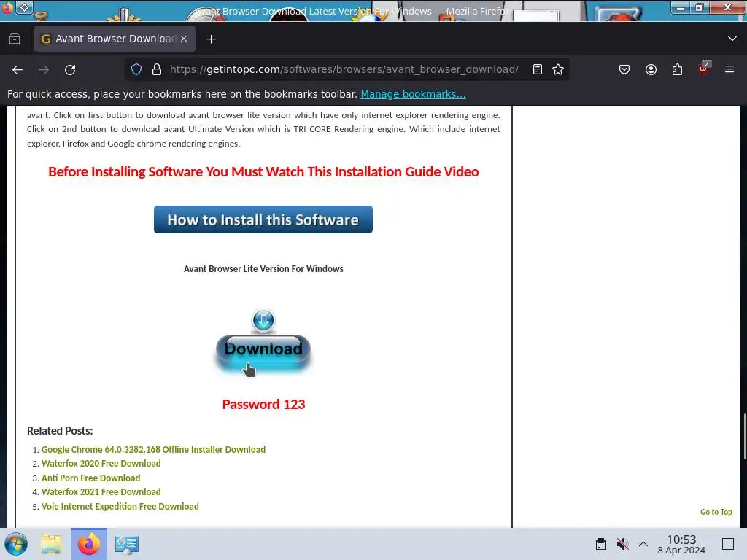Screen dimensions: 747x560
Task: Reload the current page
Action: 70,69
